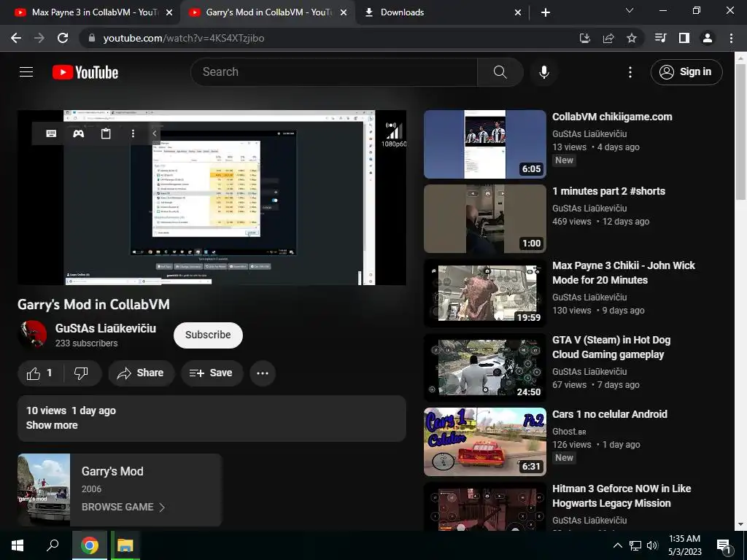Expand description with Show more
747x560 pixels.
52,425
